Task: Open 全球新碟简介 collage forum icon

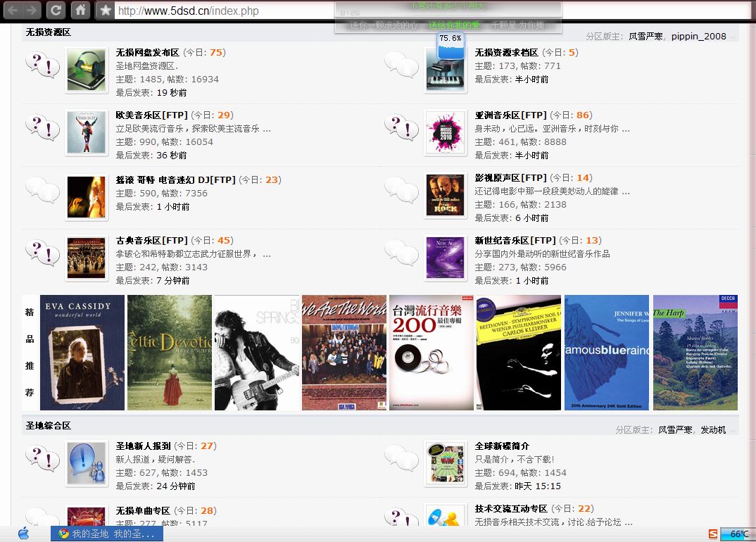Action: coord(446,463)
